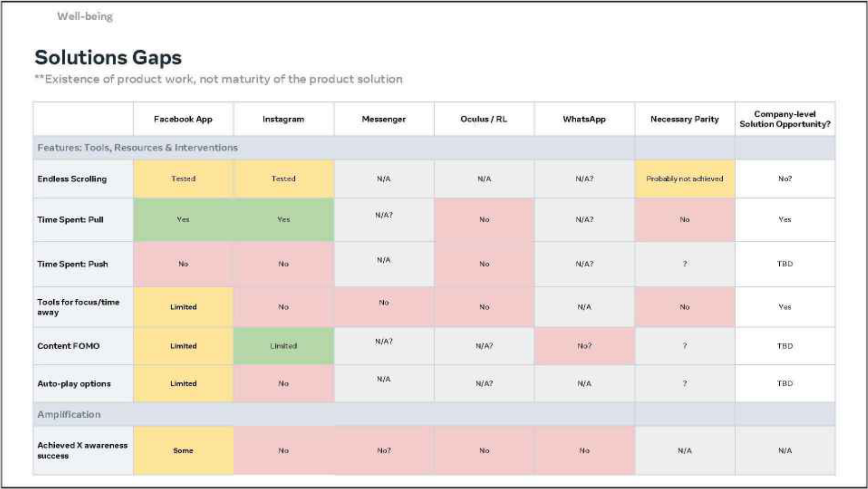Click the "Achieved X awareness success" row label
The height and width of the screenshot is (489, 868).
point(83,450)
